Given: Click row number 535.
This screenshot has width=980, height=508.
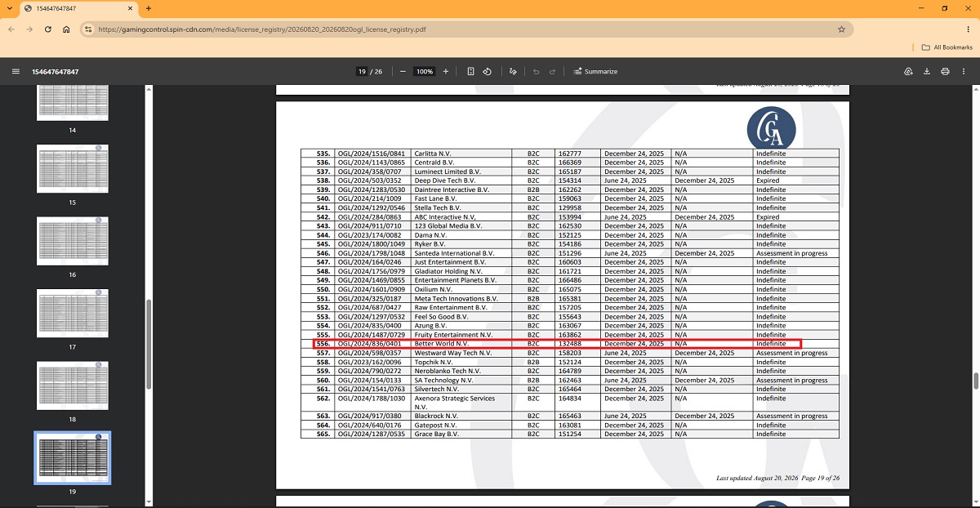Looking at the screenshot, I should [x=323, y=154].
